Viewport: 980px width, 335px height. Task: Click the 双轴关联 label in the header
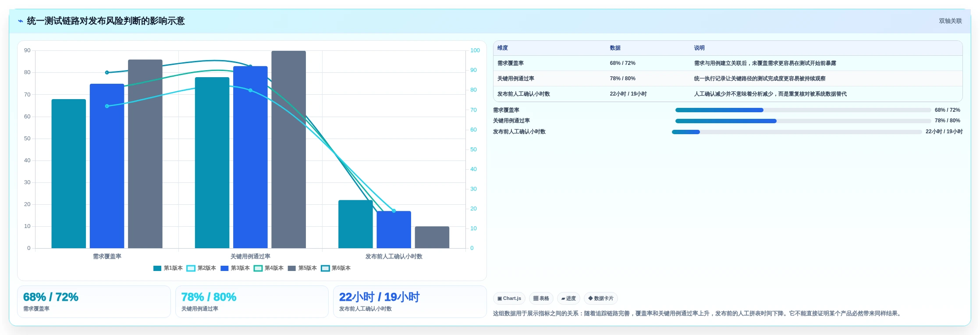coord(950,21)
